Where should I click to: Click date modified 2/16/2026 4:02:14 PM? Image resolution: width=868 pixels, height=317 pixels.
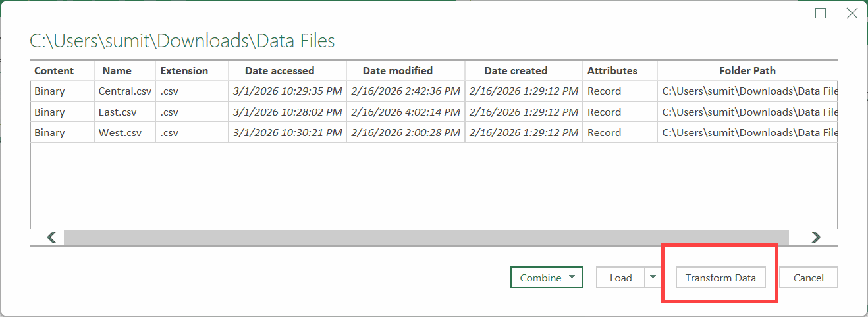click(x=406, y=112)
